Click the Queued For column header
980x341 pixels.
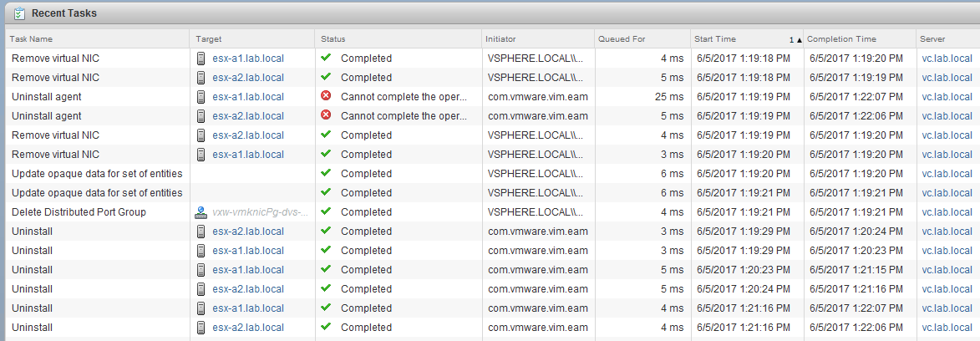(621, 39)
